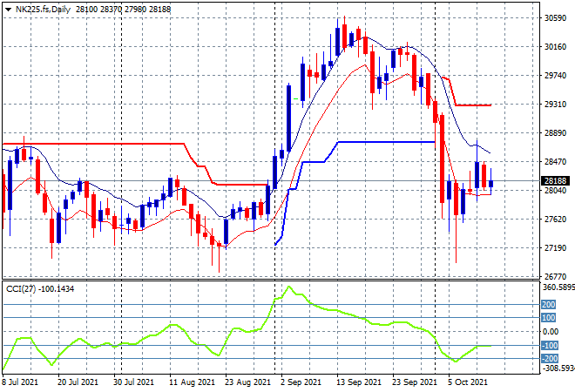Click the 26770 price axis label
Viewport: 575px width, 392px height.
[555, 276]
